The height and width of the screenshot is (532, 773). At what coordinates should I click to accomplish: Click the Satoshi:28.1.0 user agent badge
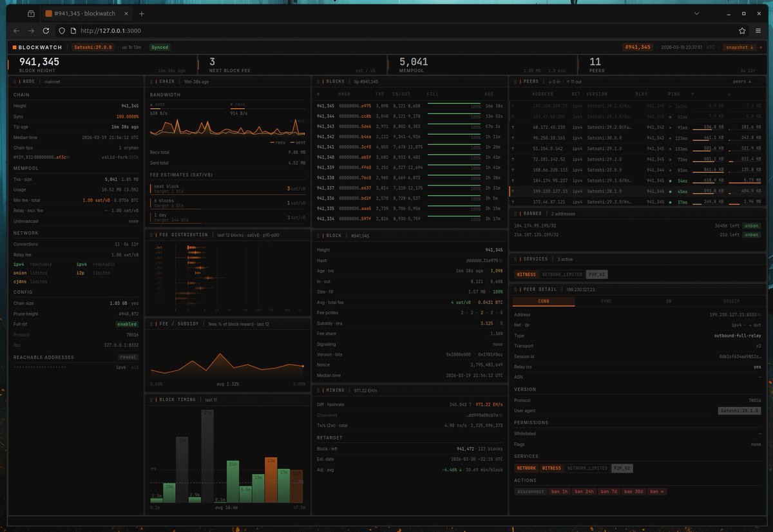point(740,410)
